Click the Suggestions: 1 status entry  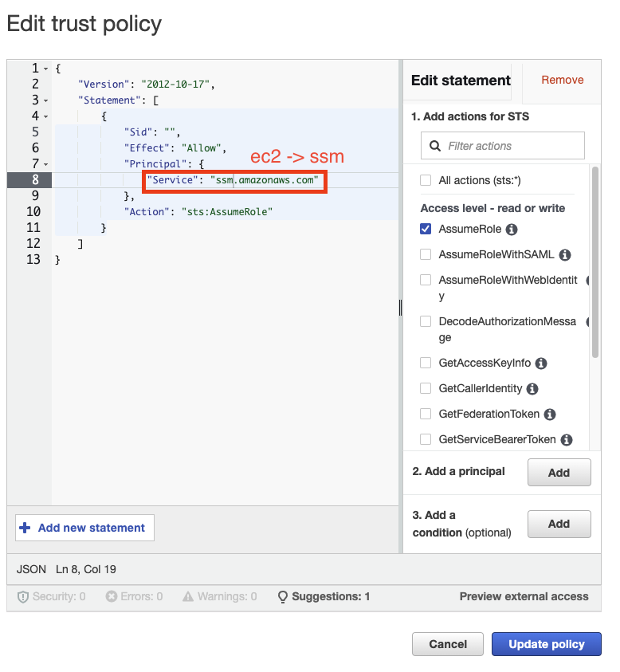324,596
